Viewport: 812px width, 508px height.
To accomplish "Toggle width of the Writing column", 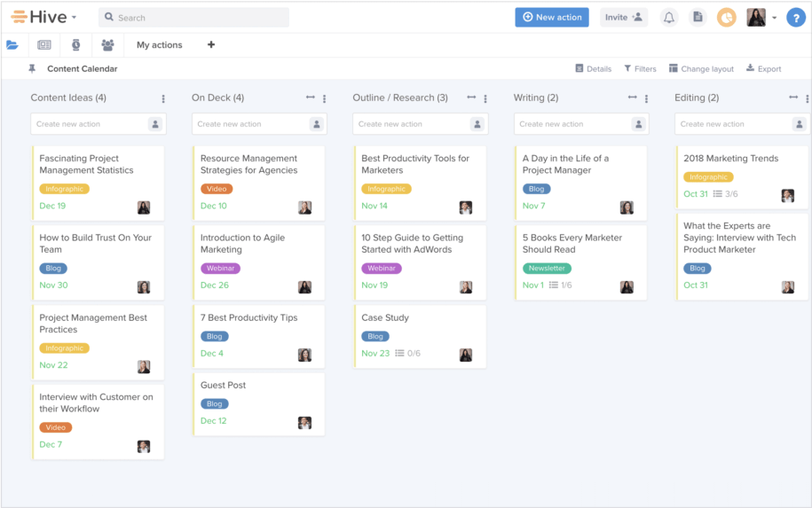I will [x=632, y=98].
